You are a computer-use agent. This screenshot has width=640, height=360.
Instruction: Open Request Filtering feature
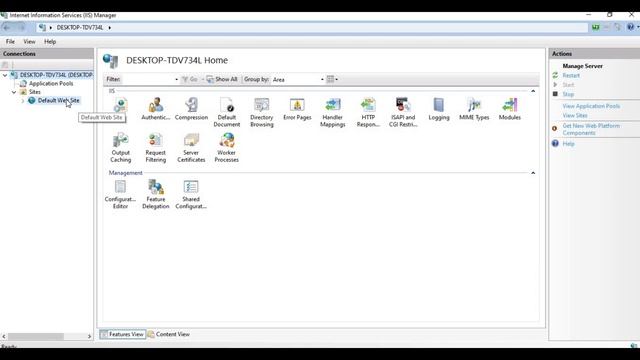click(156, 148)
